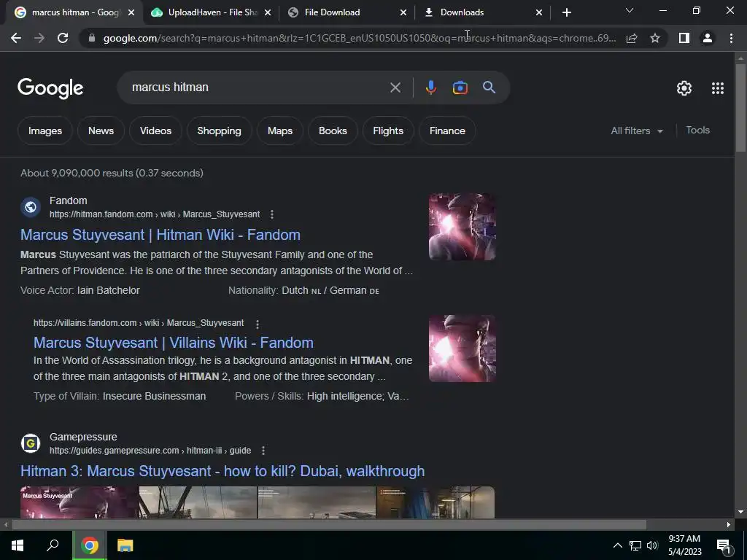Go back using the browser back arrow
This screenshot has height=560, width=747.
tap(16, 38)
